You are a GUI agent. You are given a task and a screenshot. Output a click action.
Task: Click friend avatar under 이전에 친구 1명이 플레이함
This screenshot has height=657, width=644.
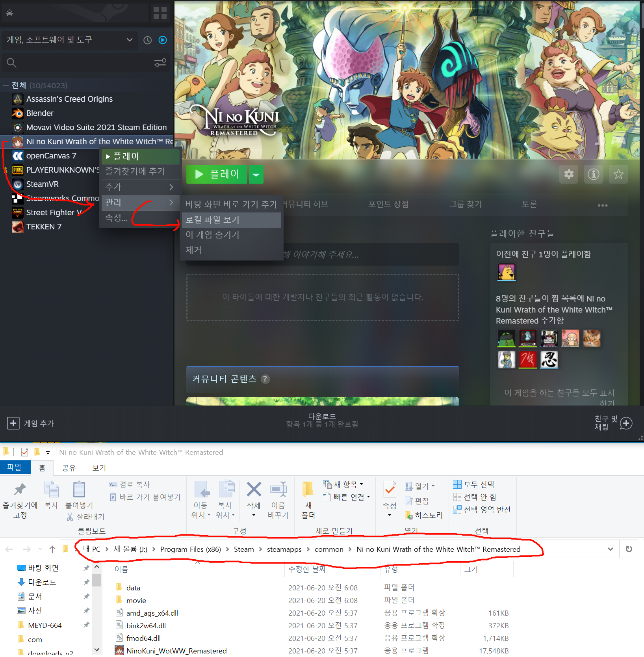(x=507, y=272)
